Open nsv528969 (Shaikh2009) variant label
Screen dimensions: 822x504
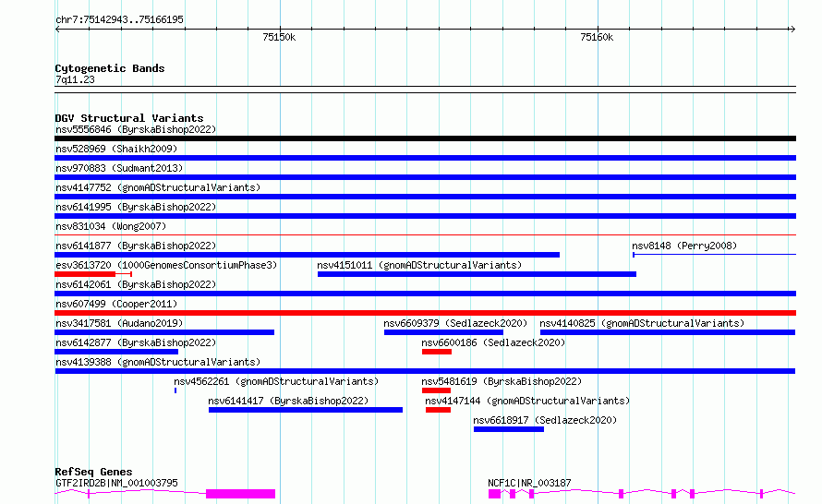(116, 149)
